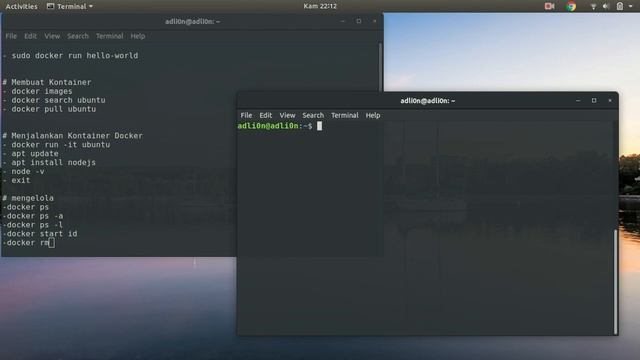Click the battery status icon
This screenshot has height=360, width=640.
(x=620, y=6)
